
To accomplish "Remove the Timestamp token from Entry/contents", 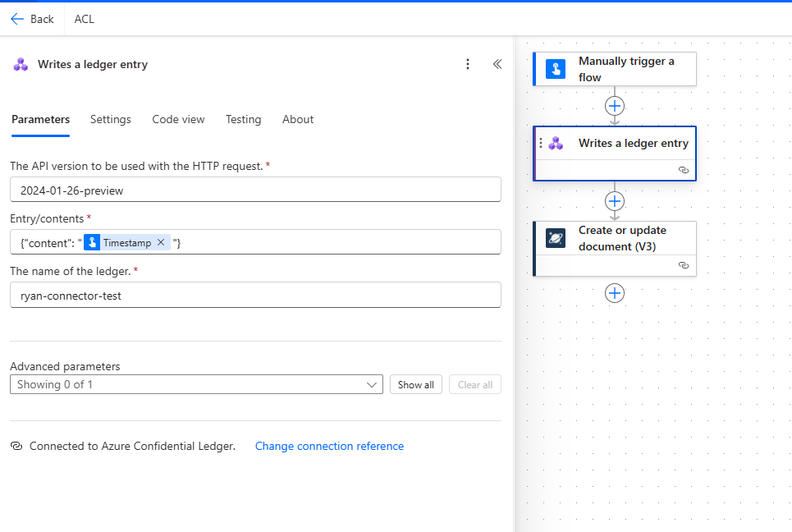I will [161, 242].
